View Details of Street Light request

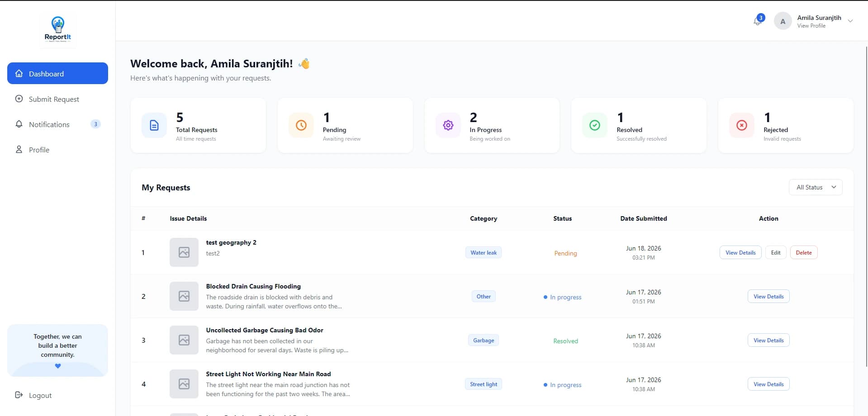[768, 384]
